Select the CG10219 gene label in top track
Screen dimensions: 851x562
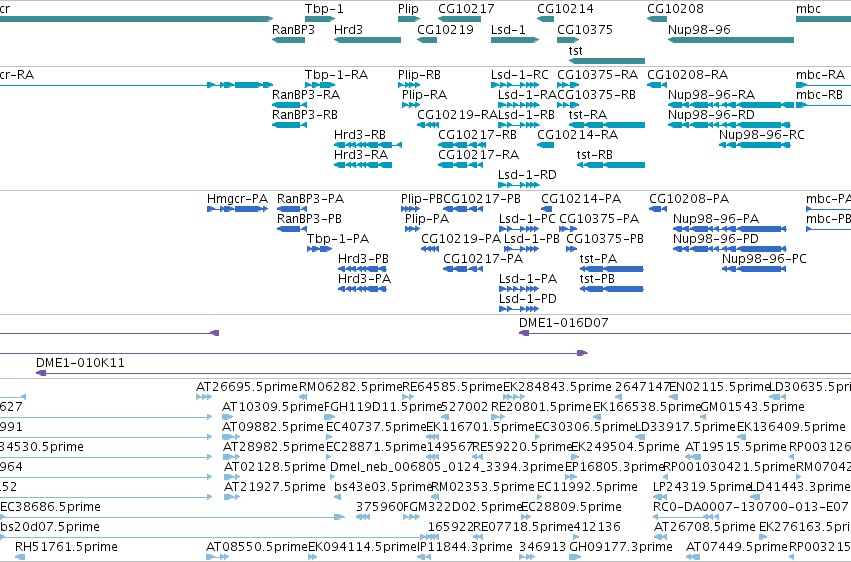445,30
